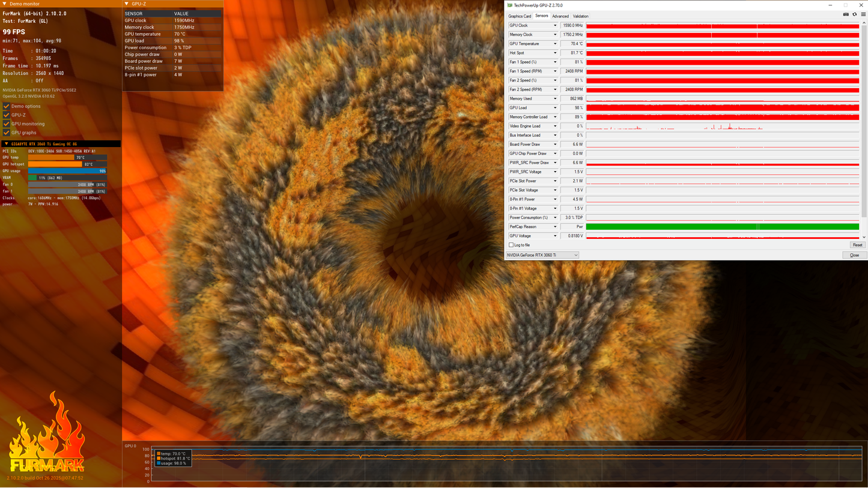Screen dimensions: 868x488
Task: Click the 1590.0 MHz GPU Clock value
Action: tap(572, 26)
